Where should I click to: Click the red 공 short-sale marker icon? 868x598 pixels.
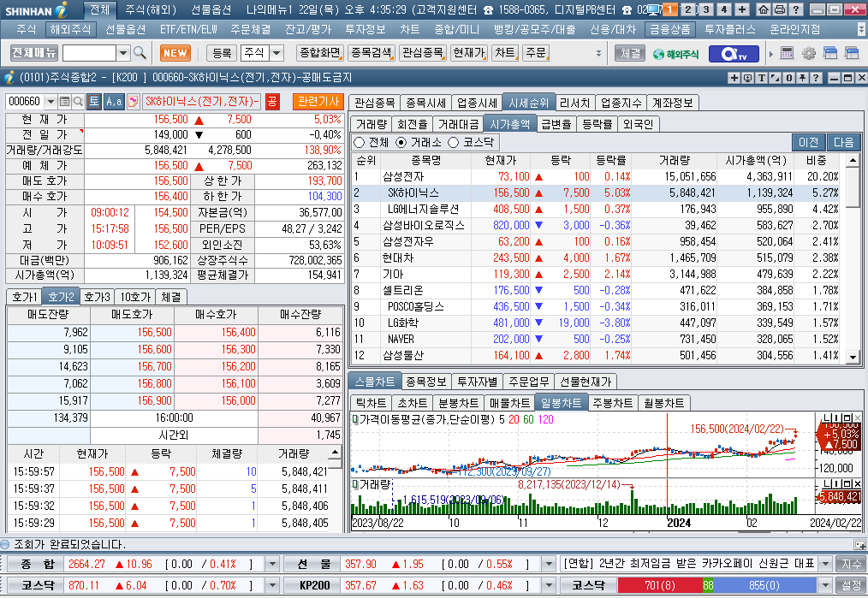tap(272, 101)
